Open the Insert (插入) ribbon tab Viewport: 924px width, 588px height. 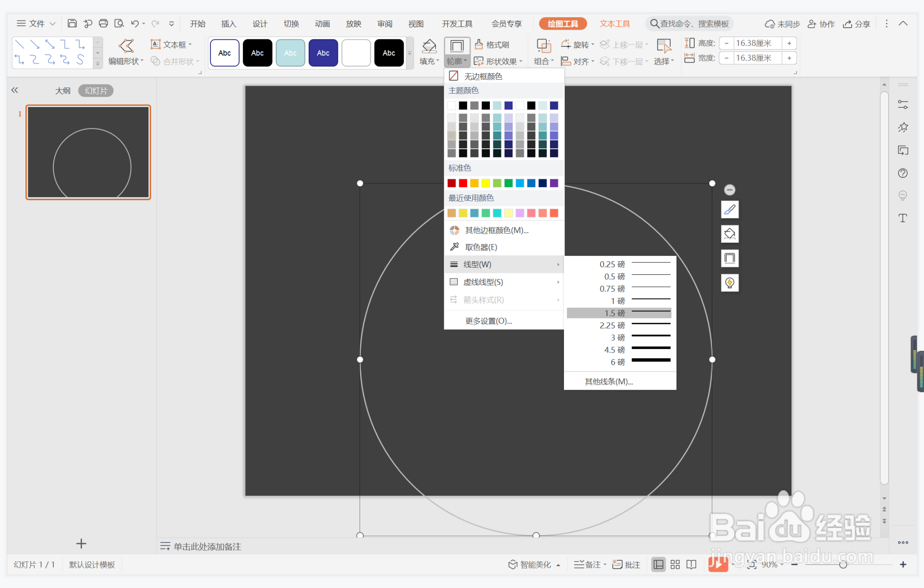point(228,24)
